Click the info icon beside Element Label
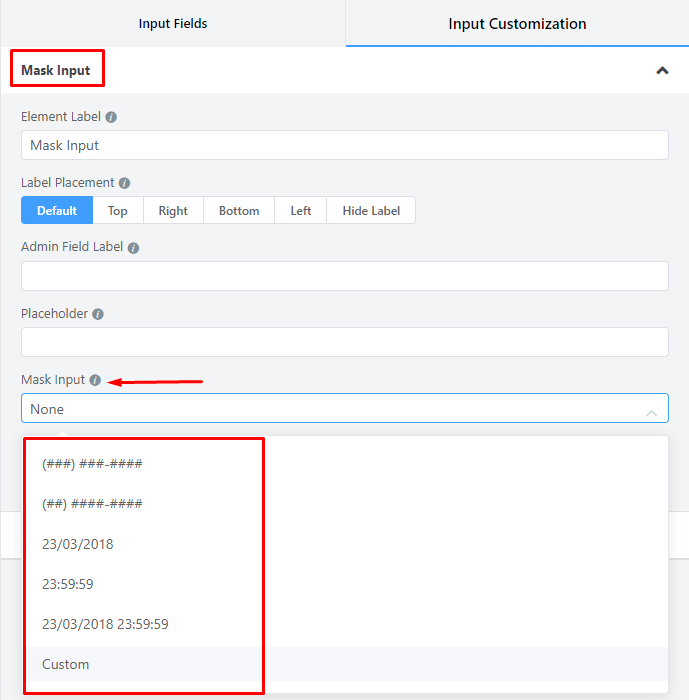Image resolution: width=689 pixels, height=700 pixels. click(x=111, y=117)
